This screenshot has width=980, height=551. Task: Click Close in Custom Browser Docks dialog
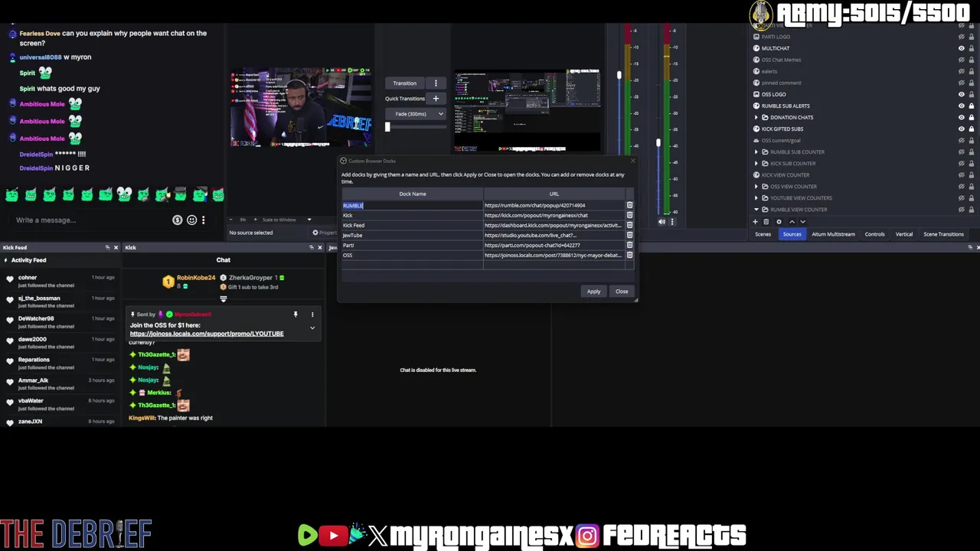(622, 292)
